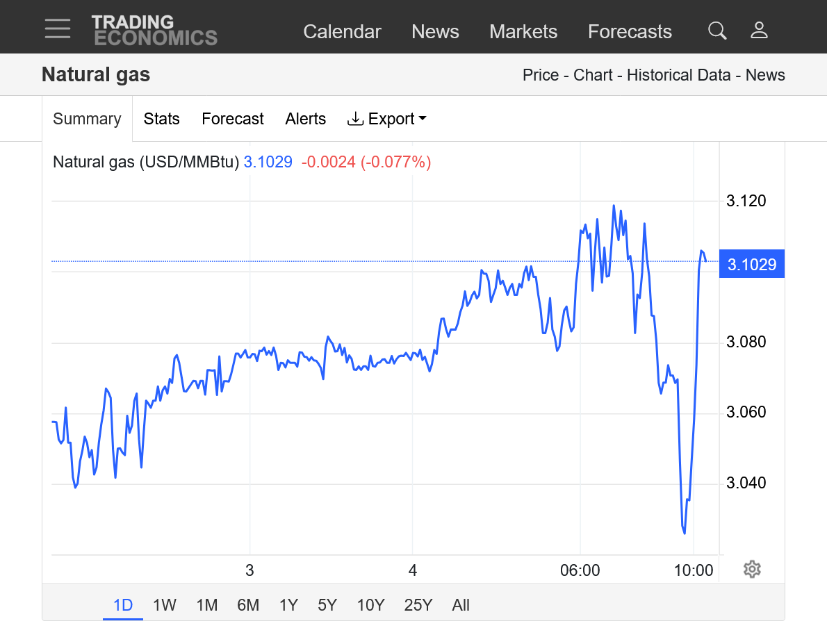
Task: Open the News menu item
Action: pyautogui.click(x=435, y=32)
